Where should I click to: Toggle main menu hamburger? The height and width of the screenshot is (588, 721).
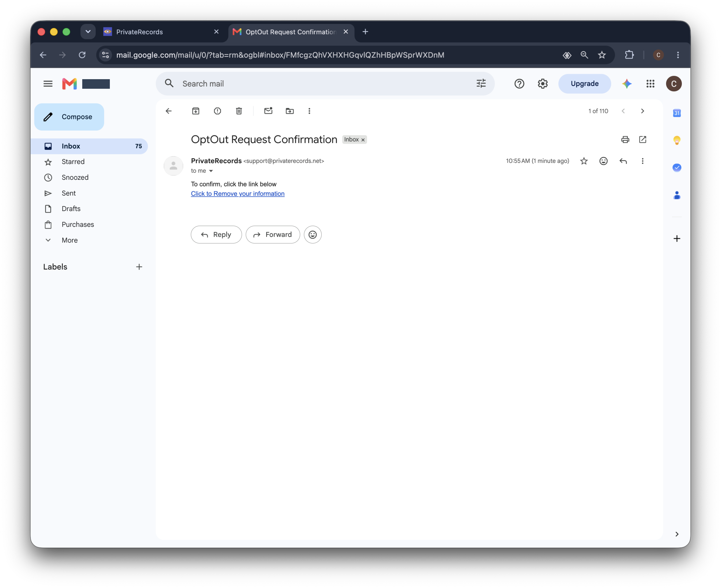pyautogui.click(x=48, y=84)
